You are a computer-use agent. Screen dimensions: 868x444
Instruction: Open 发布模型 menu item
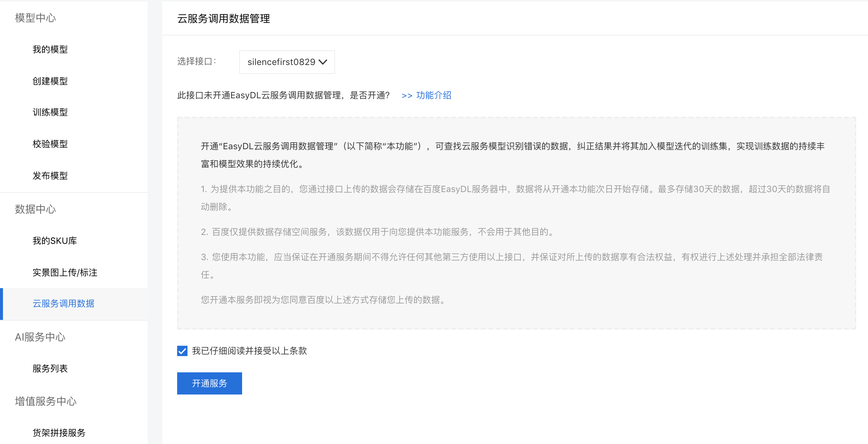click(x=50, y=176)
